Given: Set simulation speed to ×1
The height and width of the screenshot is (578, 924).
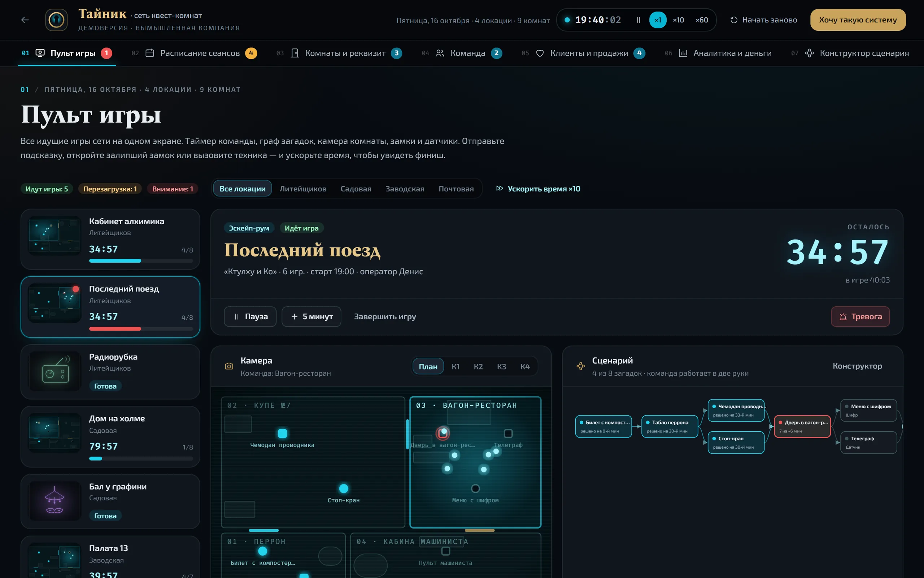Looking at the screenshot, I should point(658,20).
